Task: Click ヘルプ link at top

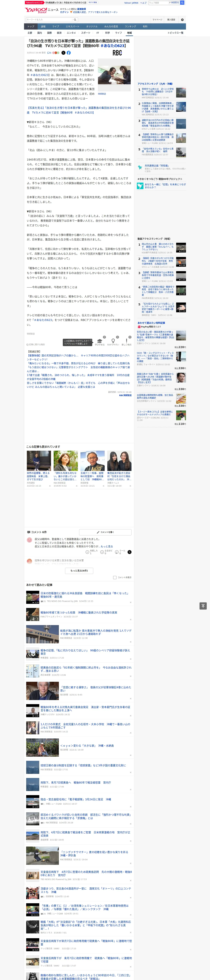Action: pos(143,3)
